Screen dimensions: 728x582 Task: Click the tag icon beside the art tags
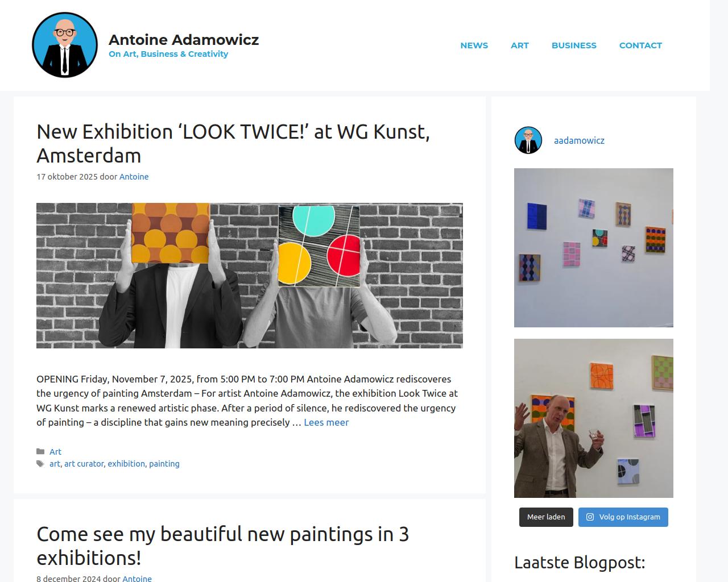[40, 464]
